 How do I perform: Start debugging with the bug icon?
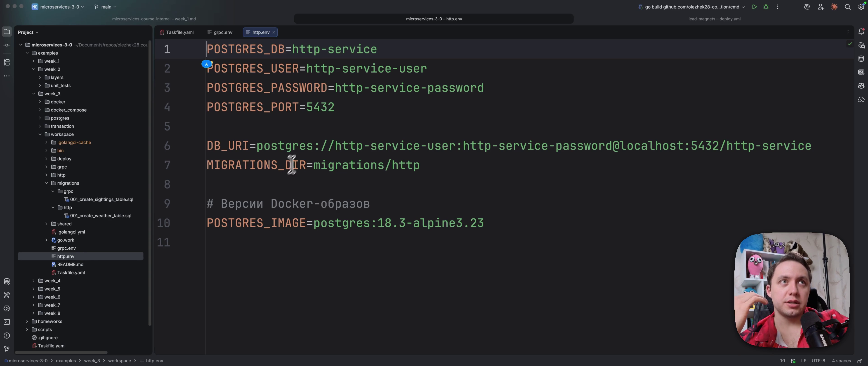(766, 7)
